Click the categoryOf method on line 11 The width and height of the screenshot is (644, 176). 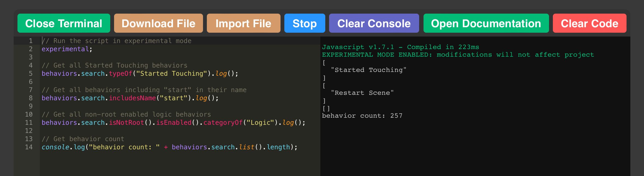click(223, 123)
